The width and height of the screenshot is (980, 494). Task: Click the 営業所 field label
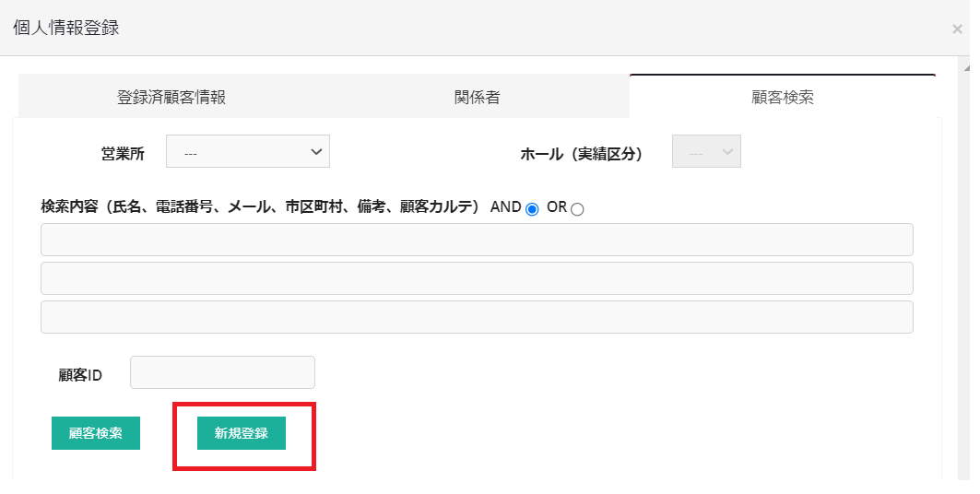click(123, 154)
